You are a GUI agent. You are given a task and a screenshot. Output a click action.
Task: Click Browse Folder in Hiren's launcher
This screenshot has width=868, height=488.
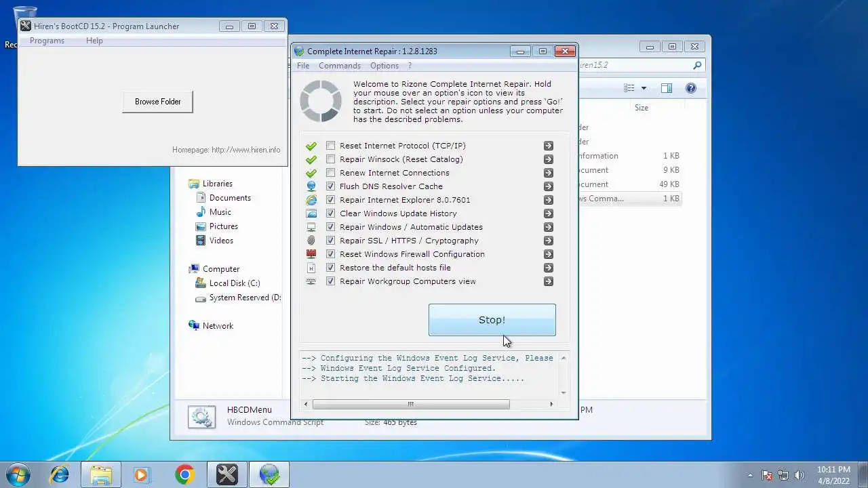[x=157, y=102]
